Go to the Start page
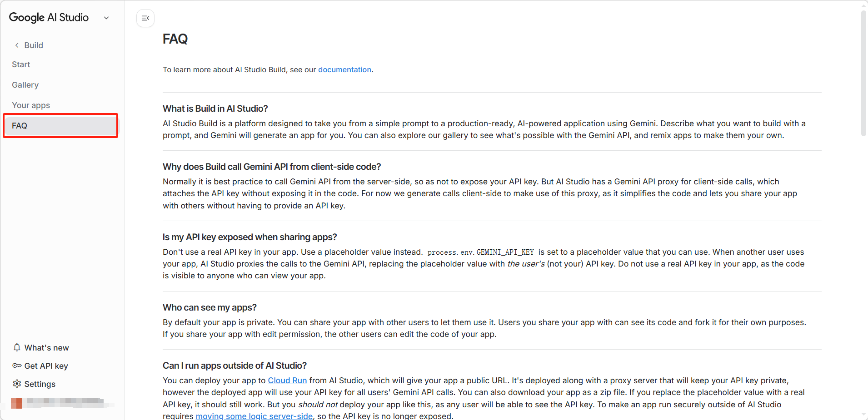 (21, 64)
